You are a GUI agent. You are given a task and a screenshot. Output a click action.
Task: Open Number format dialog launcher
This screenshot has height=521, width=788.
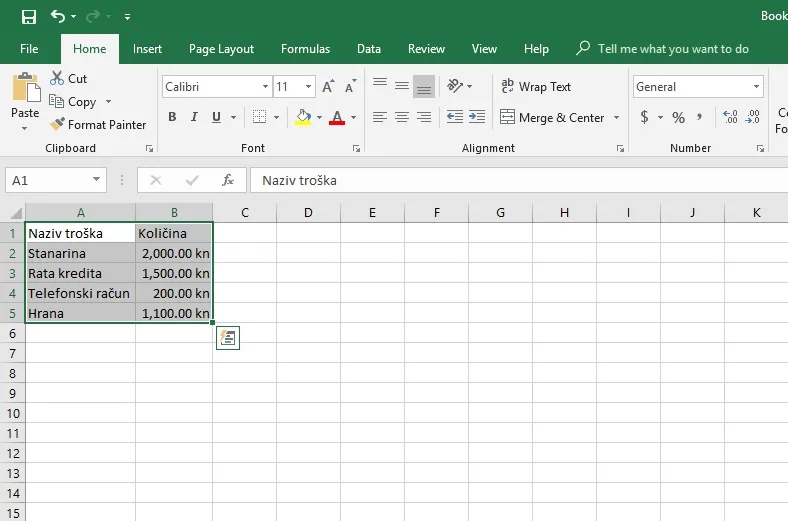[x=760, y=148]
